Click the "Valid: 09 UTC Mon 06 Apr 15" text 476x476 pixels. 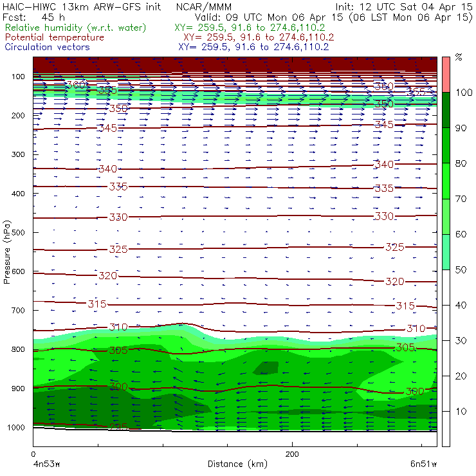(269, 17)
